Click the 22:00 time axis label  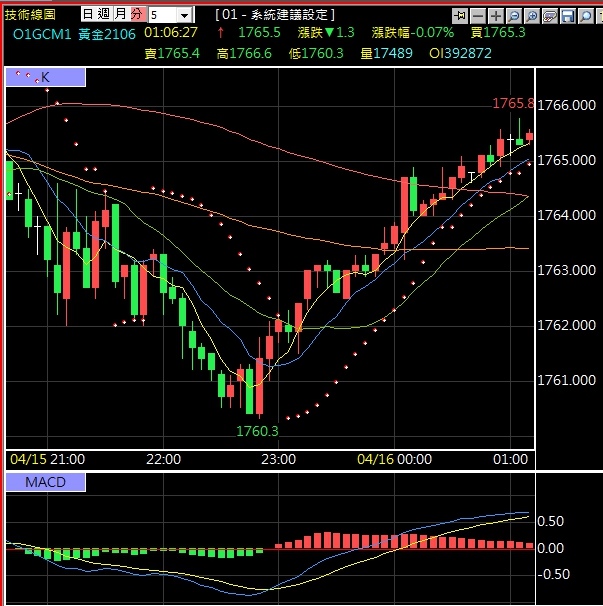pos(163,459)
